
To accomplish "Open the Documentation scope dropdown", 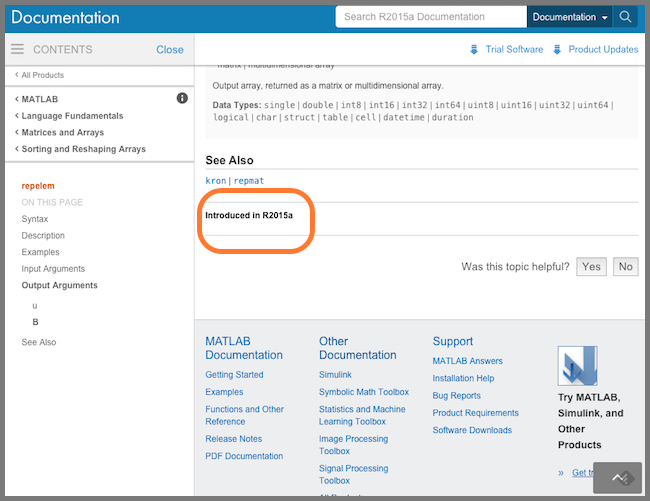I will (570, 17).
